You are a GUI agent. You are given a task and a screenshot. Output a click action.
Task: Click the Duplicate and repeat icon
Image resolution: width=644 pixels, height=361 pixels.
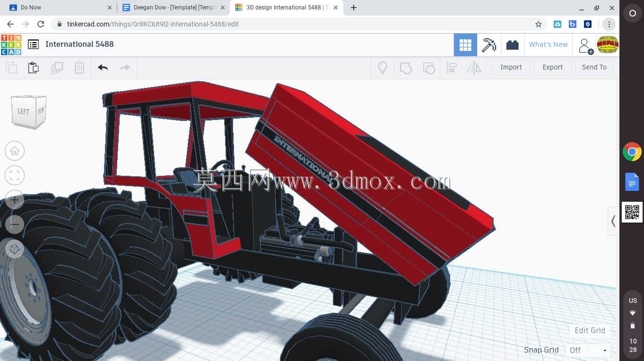click(57, 68)
